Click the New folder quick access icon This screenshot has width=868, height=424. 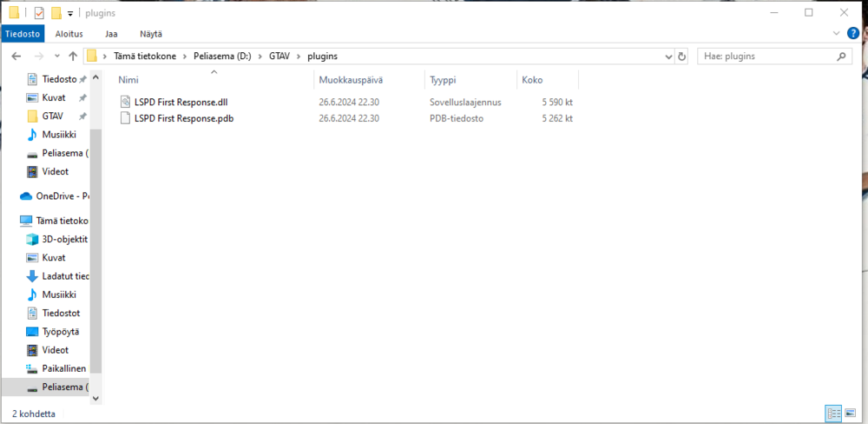click(x=56, y=13)
